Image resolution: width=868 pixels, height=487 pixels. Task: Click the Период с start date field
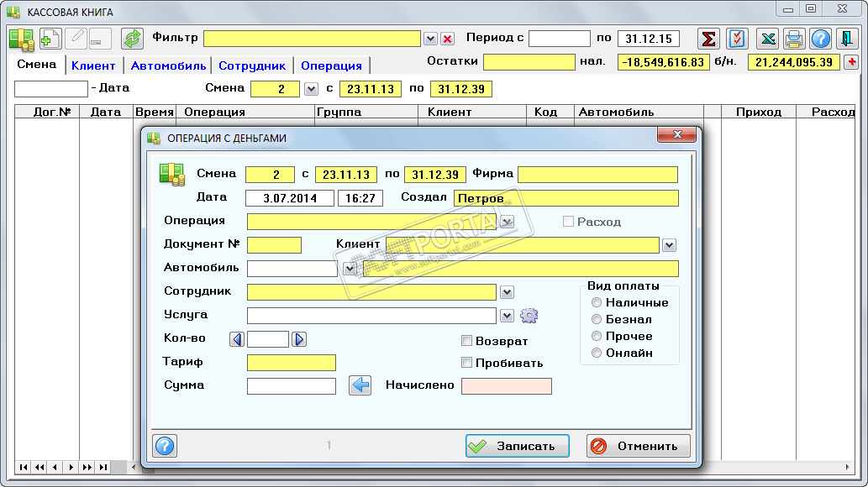(x=559, y=39)
